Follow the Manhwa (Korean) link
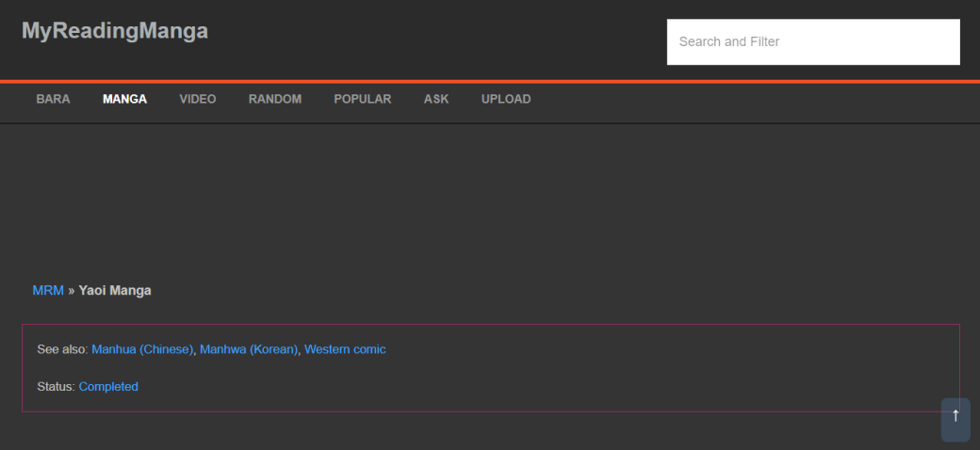This screenshot has height=450, width=980. pos(249,349)
